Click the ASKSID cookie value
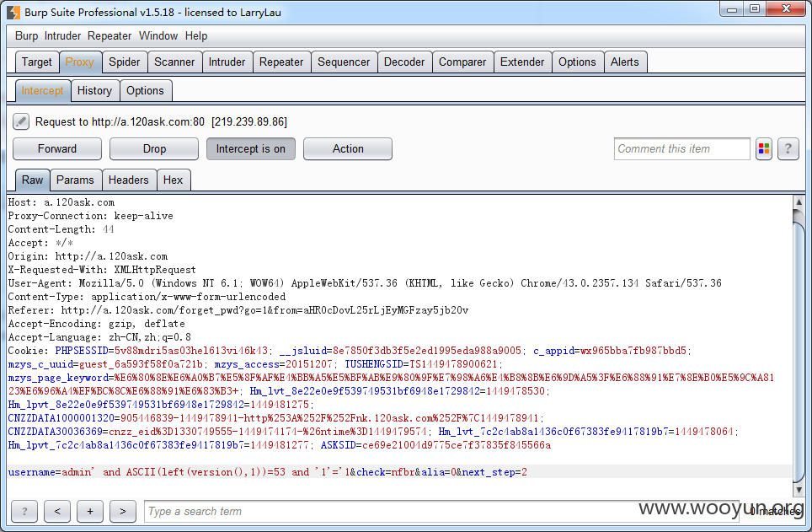The height and width of the screenshot is (532, 812). point(457,445)
